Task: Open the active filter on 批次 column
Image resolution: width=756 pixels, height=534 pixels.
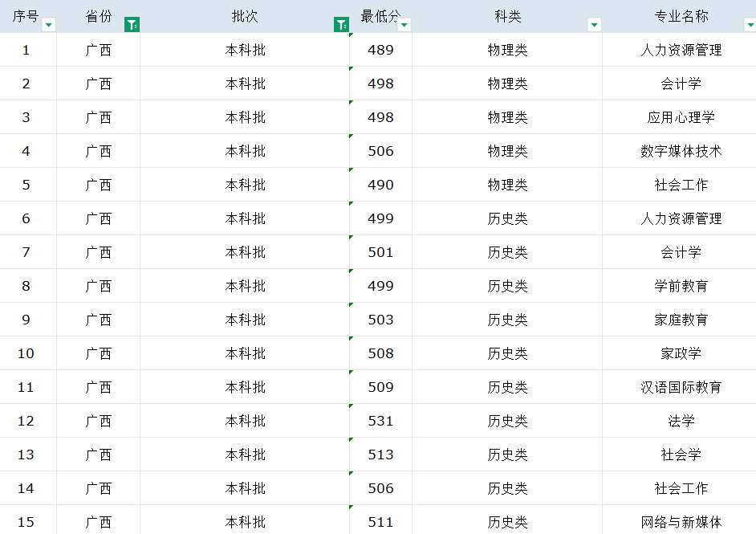Action: tap(341, 25)
